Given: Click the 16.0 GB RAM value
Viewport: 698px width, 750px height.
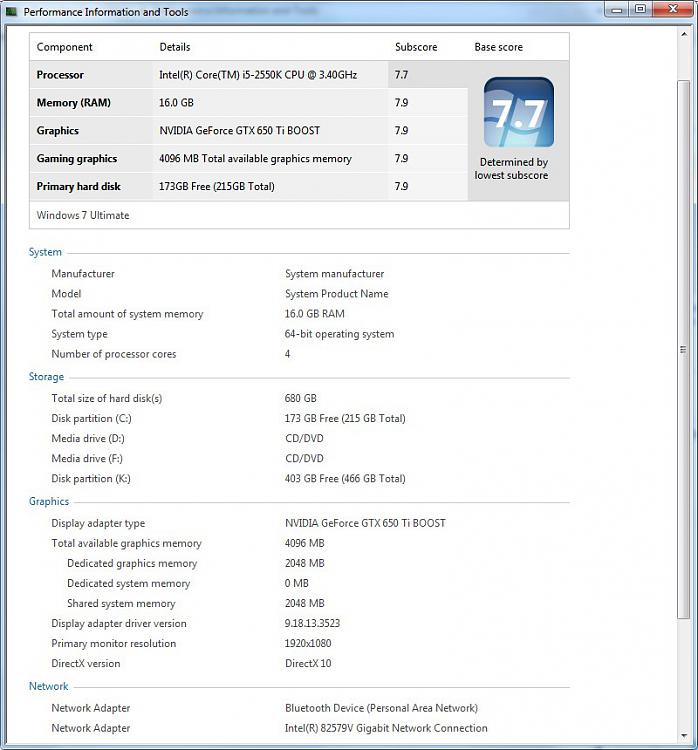Looking at the screenshot, I should point(314,314).
